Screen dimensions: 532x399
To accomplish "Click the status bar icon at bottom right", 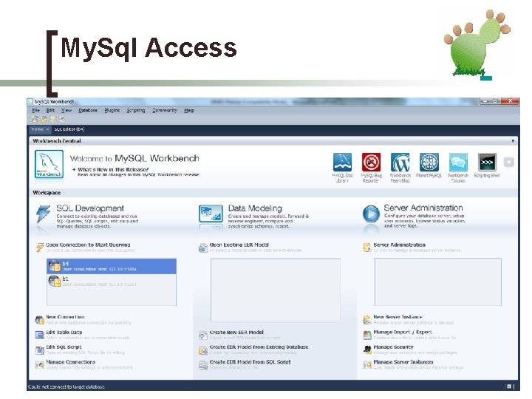I will point(509,386).
